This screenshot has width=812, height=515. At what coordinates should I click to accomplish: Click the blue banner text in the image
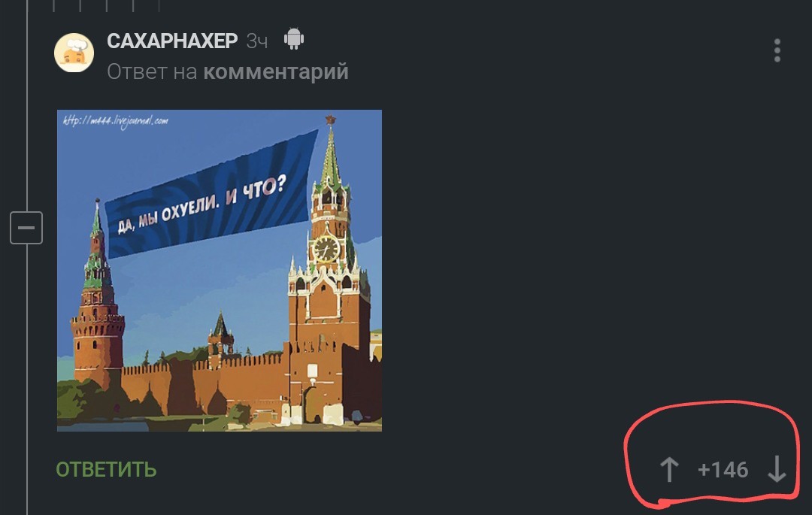pyautogui.click(x=202, y=205)
